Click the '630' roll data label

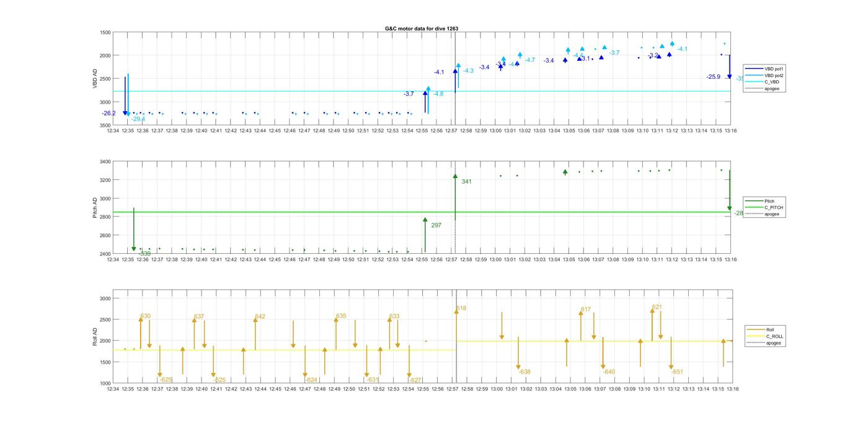point(146,316)
